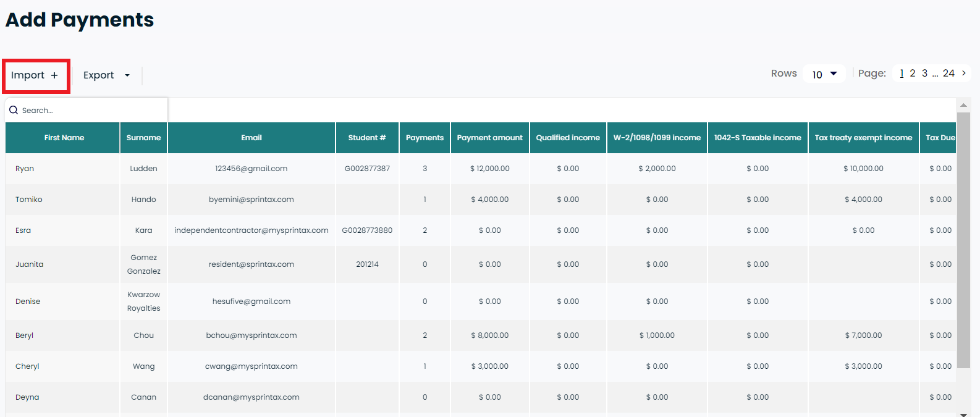Click email byemini@sprintax.com

tap(251, 200)
